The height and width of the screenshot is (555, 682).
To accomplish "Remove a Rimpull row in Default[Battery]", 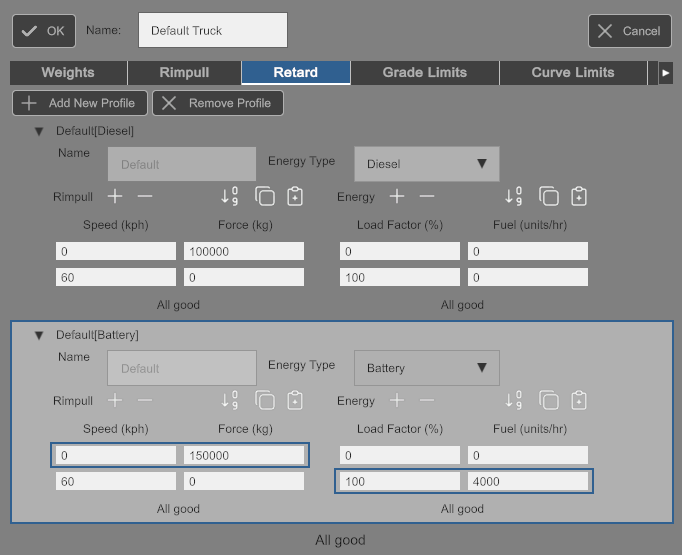I will [x=145, y=401].
